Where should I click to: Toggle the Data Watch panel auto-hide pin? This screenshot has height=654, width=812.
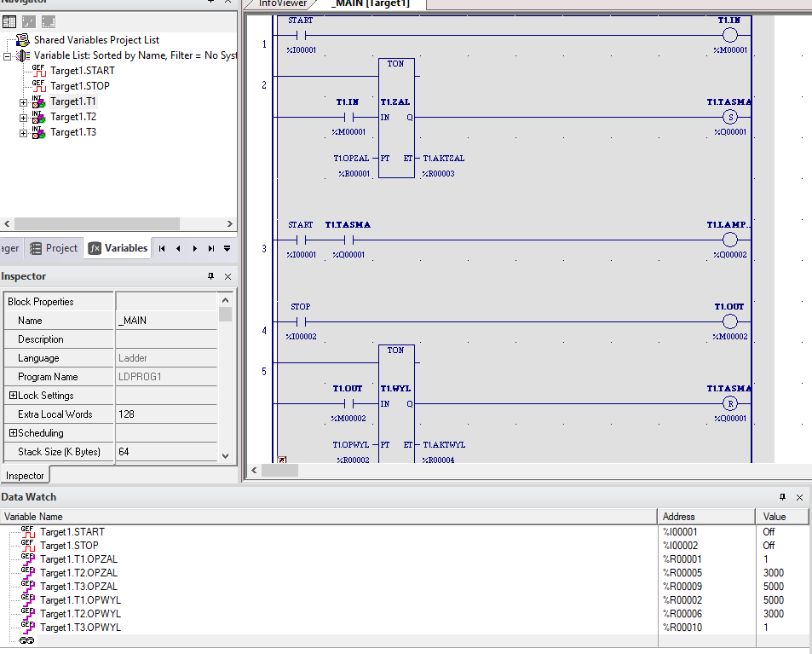coord(783,497)
